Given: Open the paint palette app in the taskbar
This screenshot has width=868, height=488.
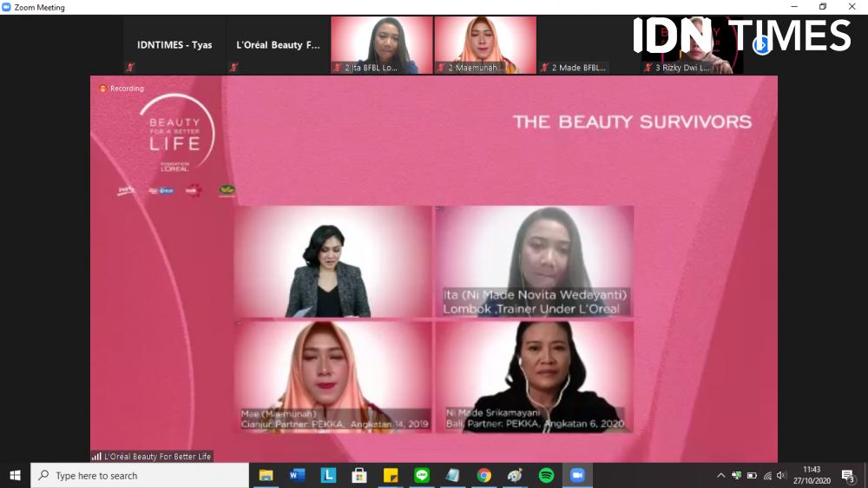Looking at the screenshot, I should coord(515,475).
